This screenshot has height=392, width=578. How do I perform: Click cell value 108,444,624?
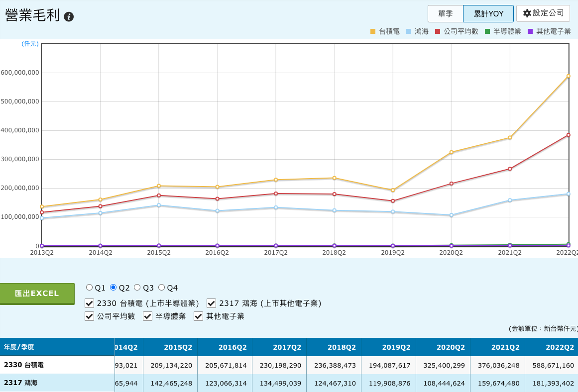444,383
